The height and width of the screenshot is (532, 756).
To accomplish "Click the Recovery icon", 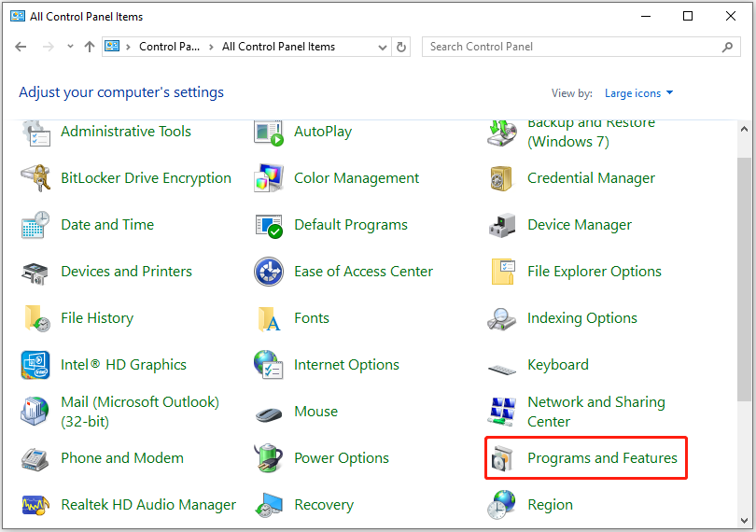I will coord(269,505).
